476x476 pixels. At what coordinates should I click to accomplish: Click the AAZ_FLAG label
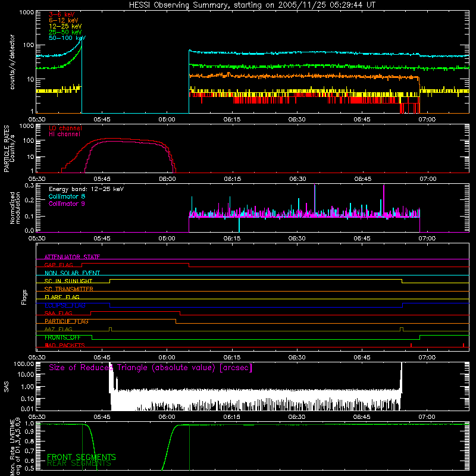click(x=58, y=329)
